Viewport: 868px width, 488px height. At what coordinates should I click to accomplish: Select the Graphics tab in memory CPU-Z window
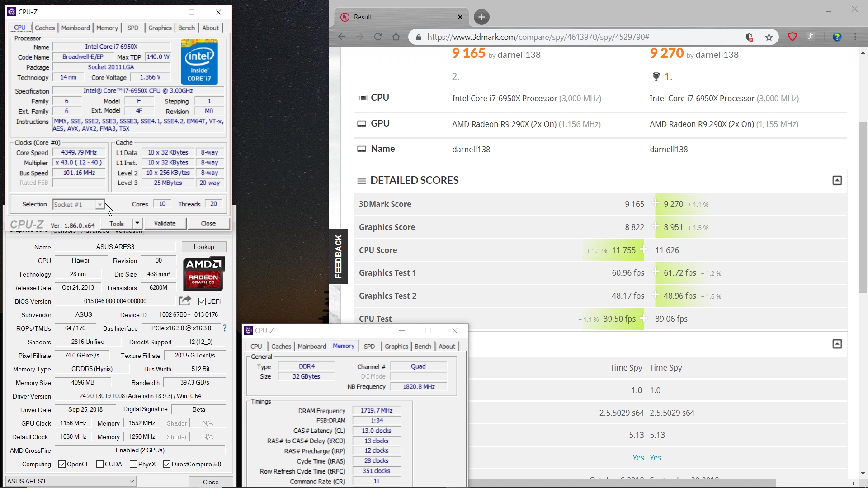tap(396, 347)
